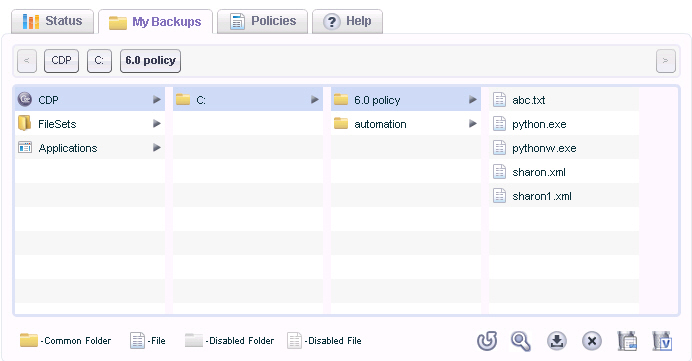This screenshot has height=361, width=692.
Task: Expand the Applications row arrow
Action: point(157,147)
